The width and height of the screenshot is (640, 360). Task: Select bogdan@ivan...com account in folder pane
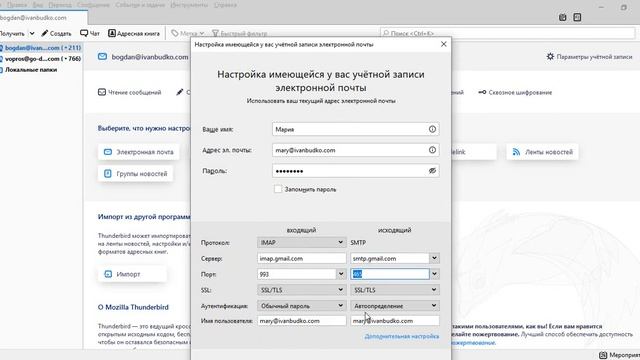tap(41, 48)
